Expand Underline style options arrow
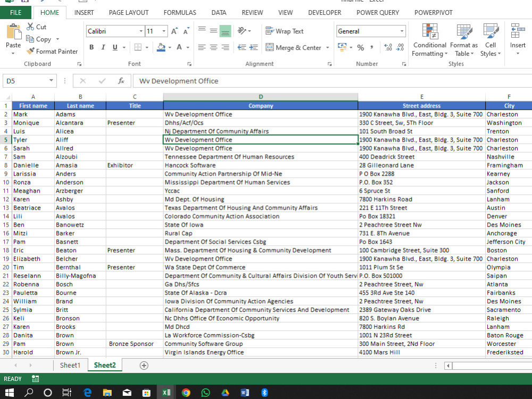The height and width of the screenshot is (399, 532). (x=124, y=47)
